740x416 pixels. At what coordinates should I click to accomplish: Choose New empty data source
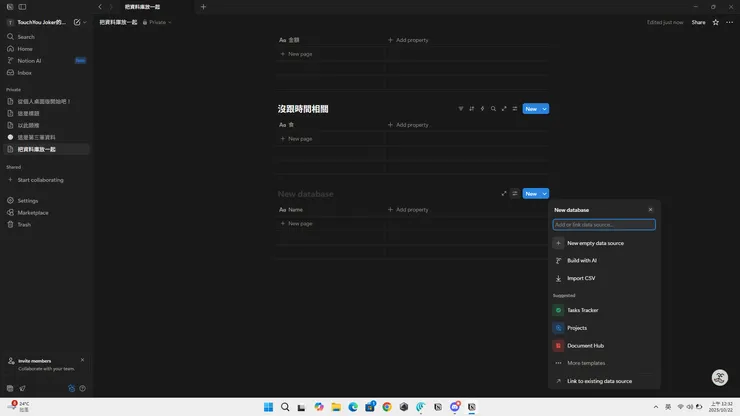pyautogui.click(x=604, y=243)
